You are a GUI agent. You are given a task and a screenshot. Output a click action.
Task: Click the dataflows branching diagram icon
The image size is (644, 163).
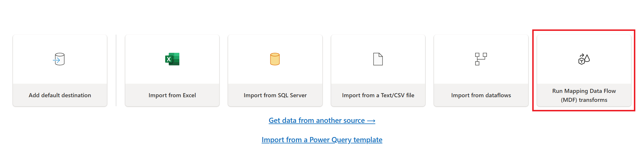[481, 59]
